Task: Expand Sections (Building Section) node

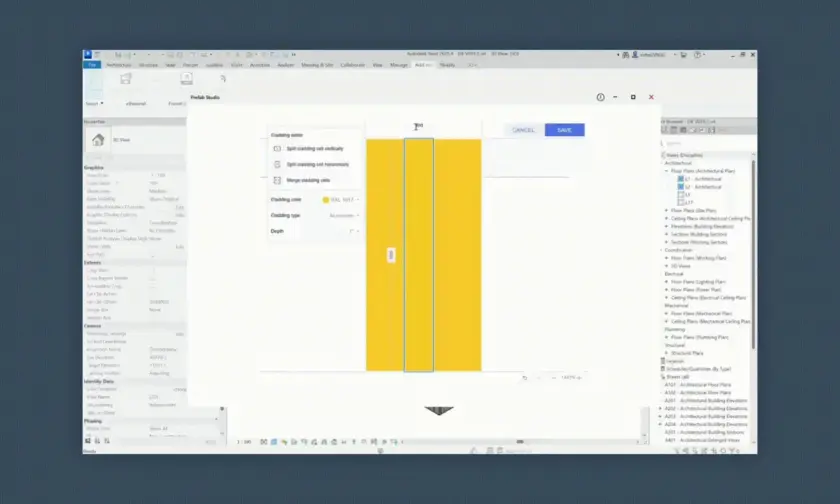Action: point(667,235)
